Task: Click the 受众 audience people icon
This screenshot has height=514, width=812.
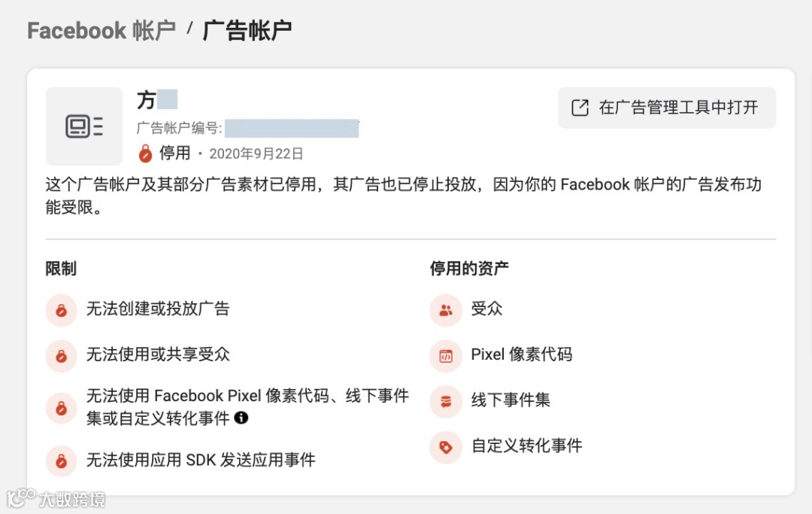Action: (x=445, y=310)
